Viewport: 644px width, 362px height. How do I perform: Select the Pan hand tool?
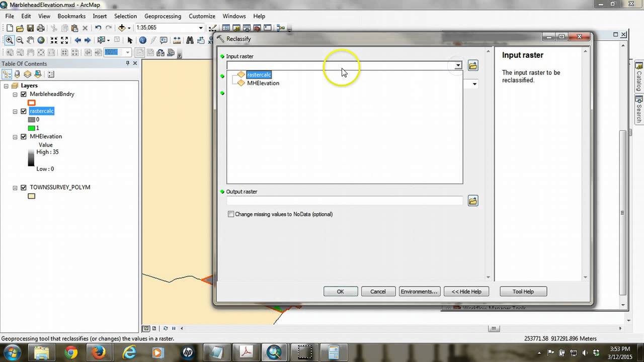tap(30, 40)
